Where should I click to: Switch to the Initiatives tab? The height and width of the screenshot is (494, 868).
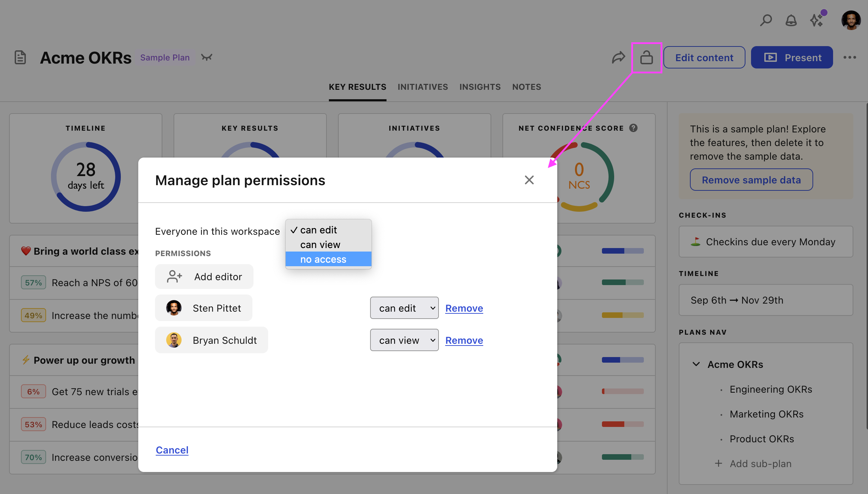tap(422, 87)
